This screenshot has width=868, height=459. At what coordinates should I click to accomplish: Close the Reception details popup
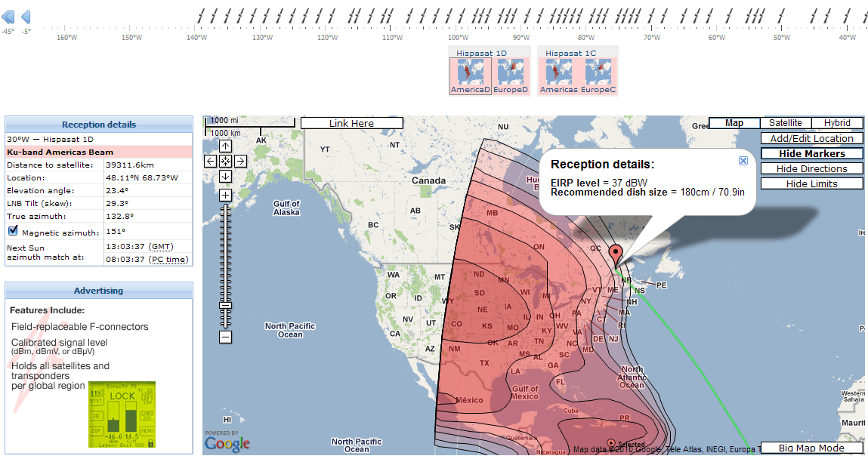(x=743, y=160)
